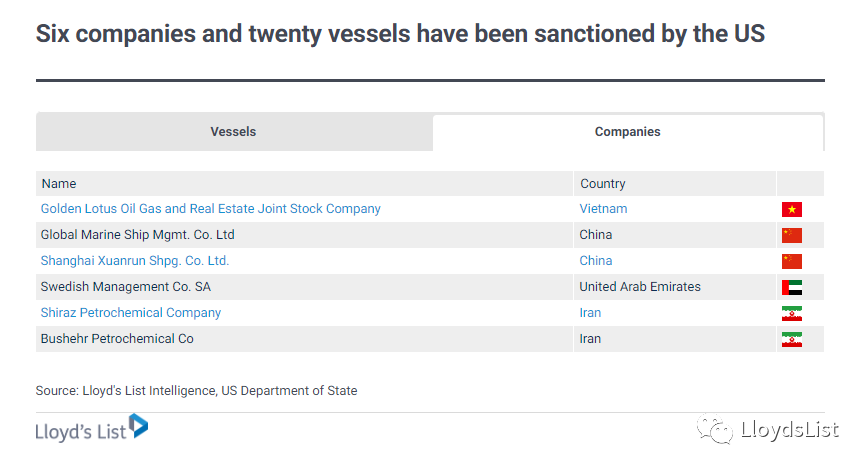Click the Lloyd's List logo
Screen dimensions: 866x469
pyautogui.click(x=92, y=428)
